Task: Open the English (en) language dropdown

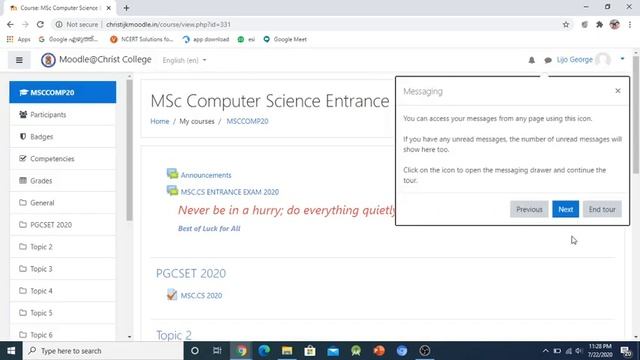Action: (x=184, y=60)
